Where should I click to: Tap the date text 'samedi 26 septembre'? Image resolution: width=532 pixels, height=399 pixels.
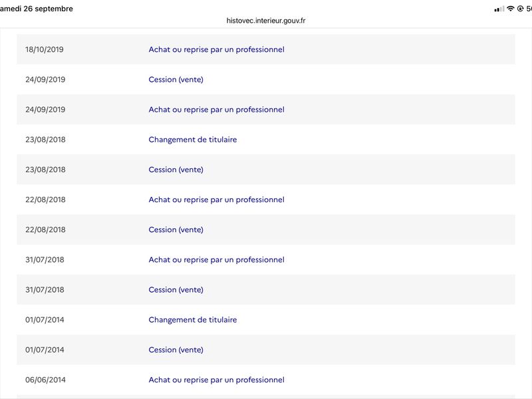(37, 9)
